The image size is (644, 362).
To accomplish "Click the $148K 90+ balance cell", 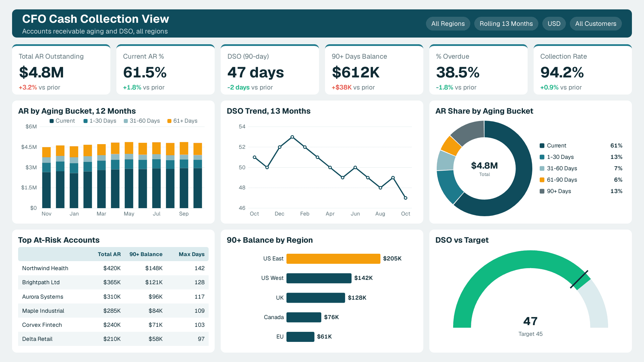I will [154, 268].
